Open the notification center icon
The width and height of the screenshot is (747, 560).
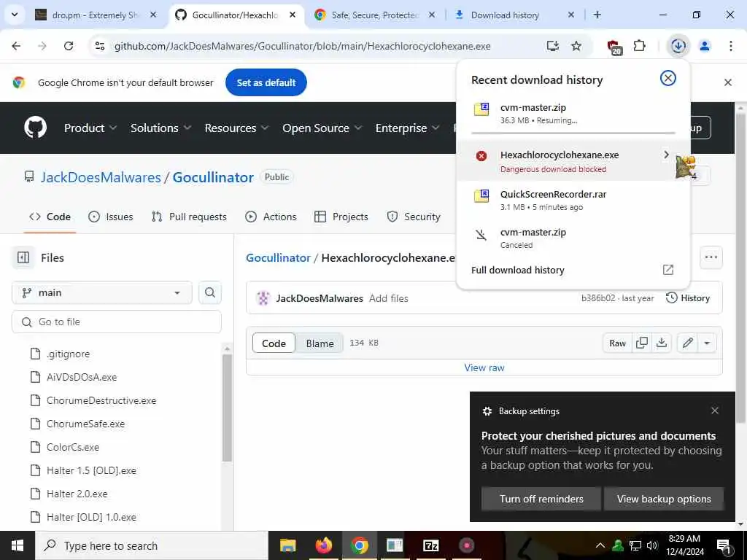tap(723, 545)
